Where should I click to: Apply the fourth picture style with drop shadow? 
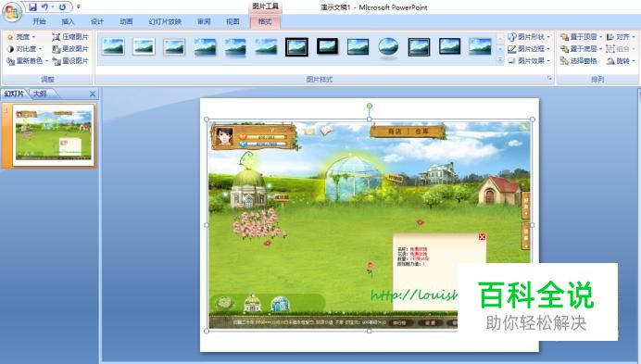click(x=206, y=46)
